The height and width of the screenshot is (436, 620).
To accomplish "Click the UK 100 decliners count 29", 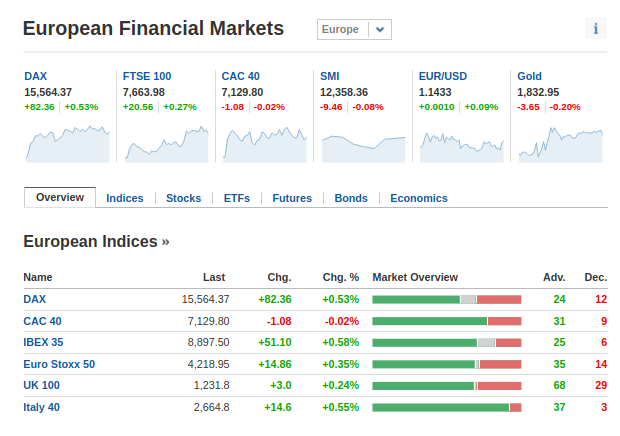I will pyautogui.click(x=601, y=385).
